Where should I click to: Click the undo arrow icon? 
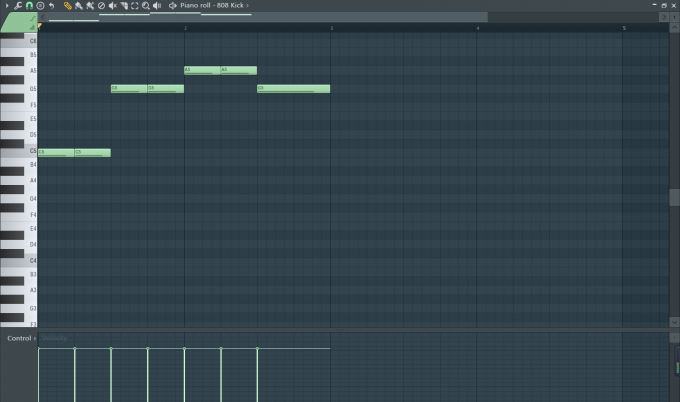52,5
